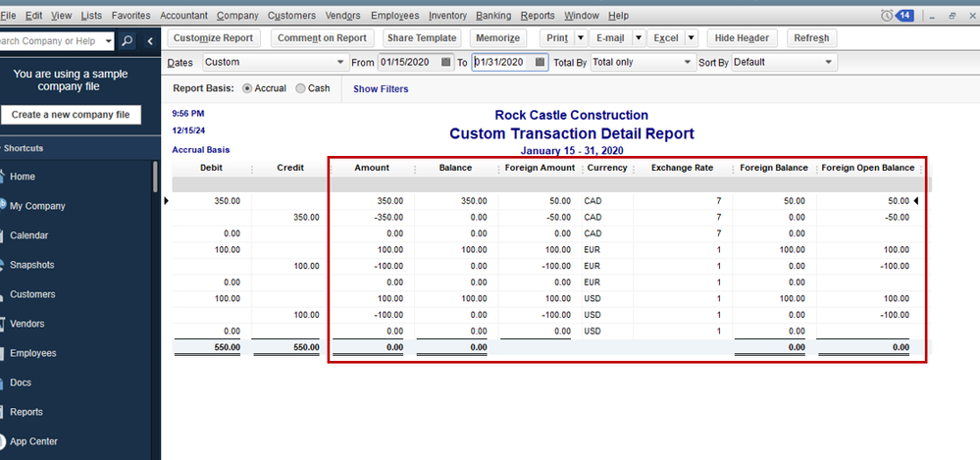This screenshot has width=980, height=460.
Task: Click the Balance column header
Action: point(455,168)
